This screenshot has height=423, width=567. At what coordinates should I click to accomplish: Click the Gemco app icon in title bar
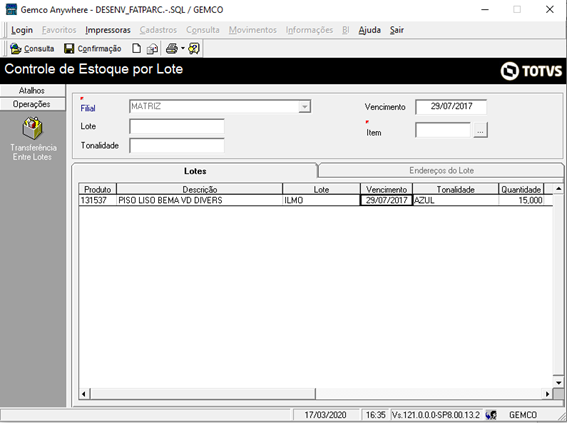pyautogui.click(x=11, y=9)
